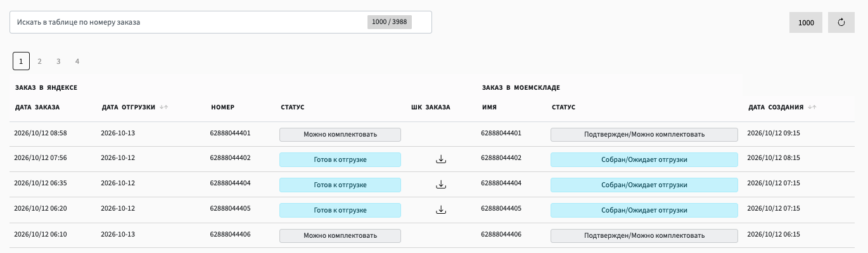Click the Заказ в МоемСкладе group header
The height and width of the screenshot is (253, 868).
point(521,87)
